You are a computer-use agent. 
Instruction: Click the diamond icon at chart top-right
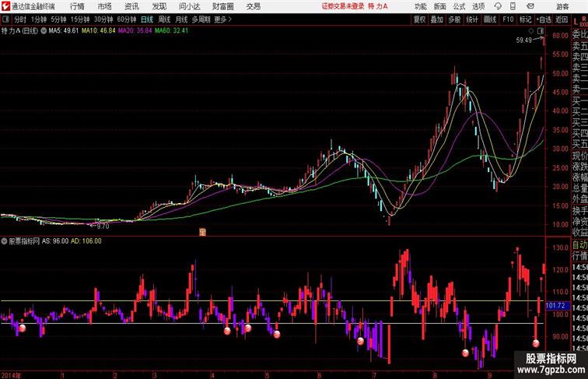(531, 31)
